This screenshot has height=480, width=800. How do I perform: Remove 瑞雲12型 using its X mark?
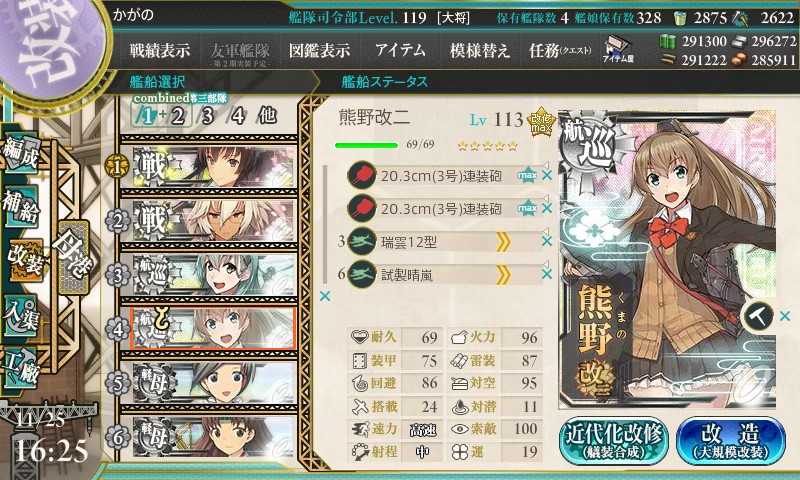[546, 241]
